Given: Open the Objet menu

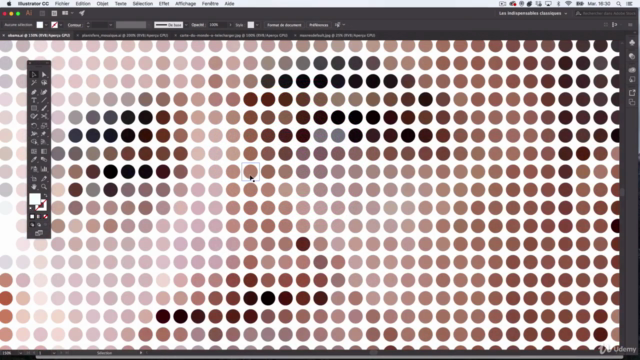Looking at the screenshot, I should tap(102, 4).
